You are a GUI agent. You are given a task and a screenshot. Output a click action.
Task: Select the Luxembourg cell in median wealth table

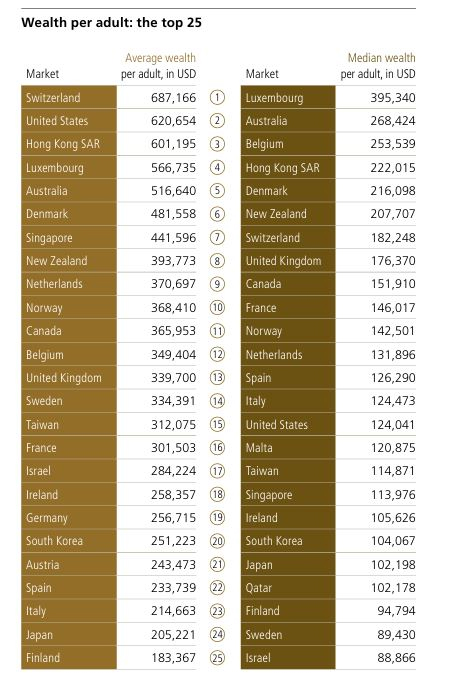click(288, 97)
